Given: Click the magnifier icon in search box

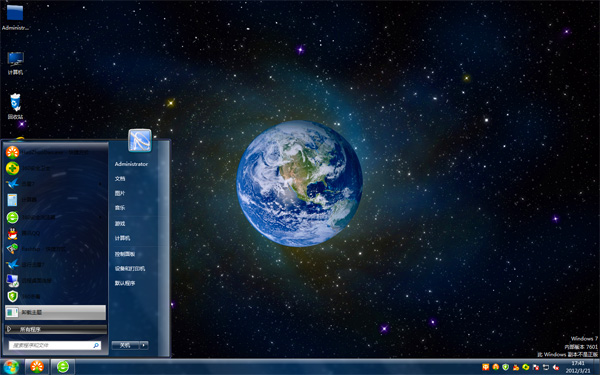Looking at the screenshot, I should [96, 345].
